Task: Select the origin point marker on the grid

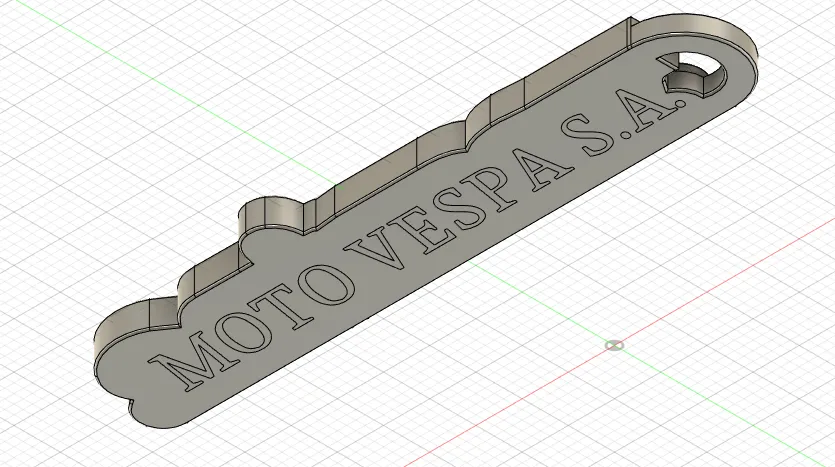Action: pos(614,346)
